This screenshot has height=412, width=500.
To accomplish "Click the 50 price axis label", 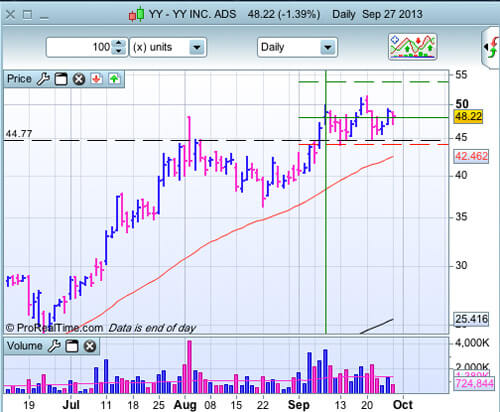I will 462,104.
